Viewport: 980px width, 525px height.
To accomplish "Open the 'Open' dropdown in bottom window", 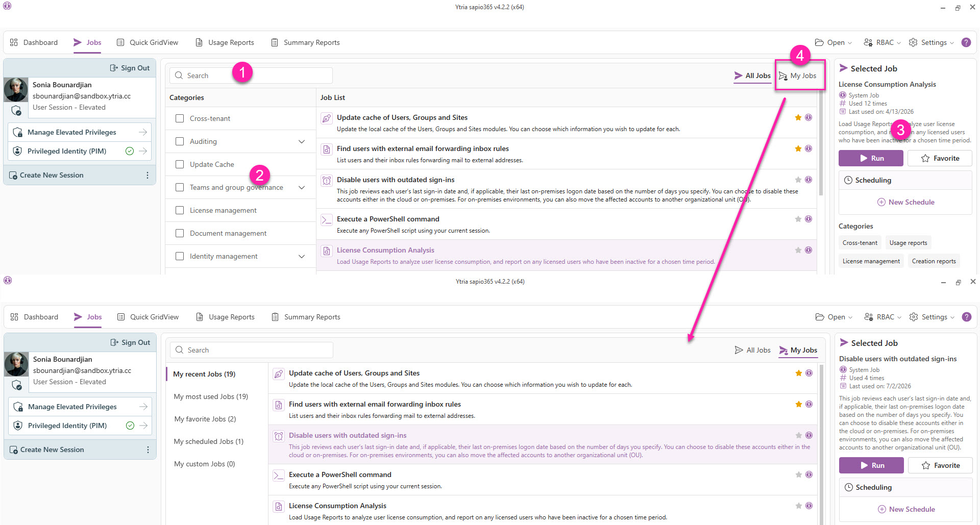I will tap(834, 317).
